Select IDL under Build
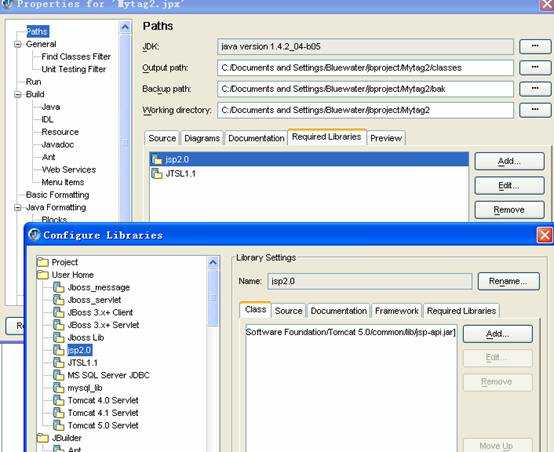This screenshot has height=452, width=554. (47, 119)
